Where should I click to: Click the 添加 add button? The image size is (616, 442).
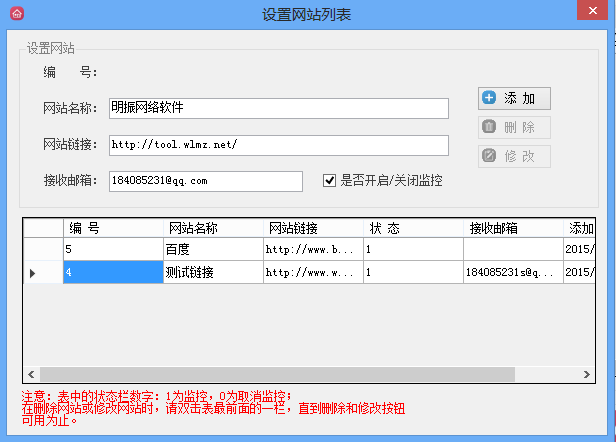[514, 98]
